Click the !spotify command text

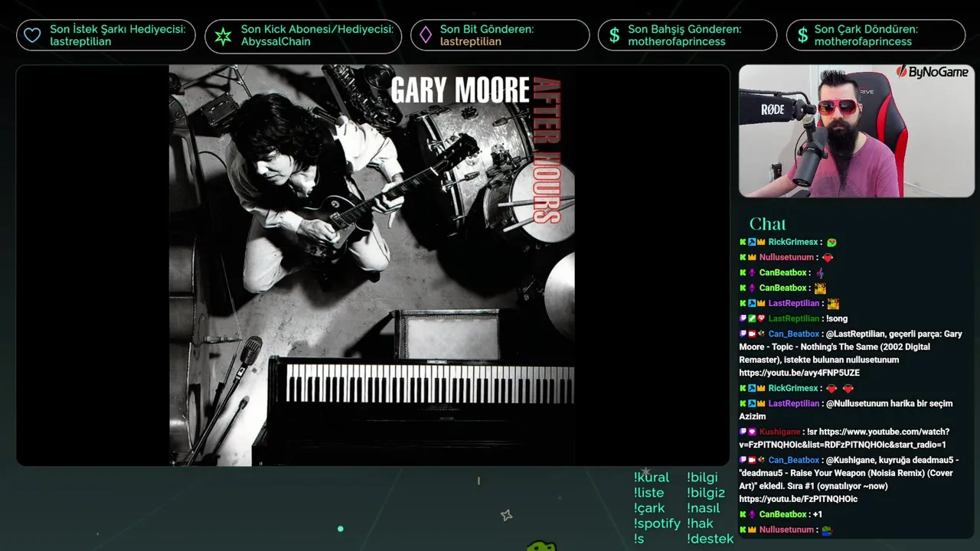(657, 524)
